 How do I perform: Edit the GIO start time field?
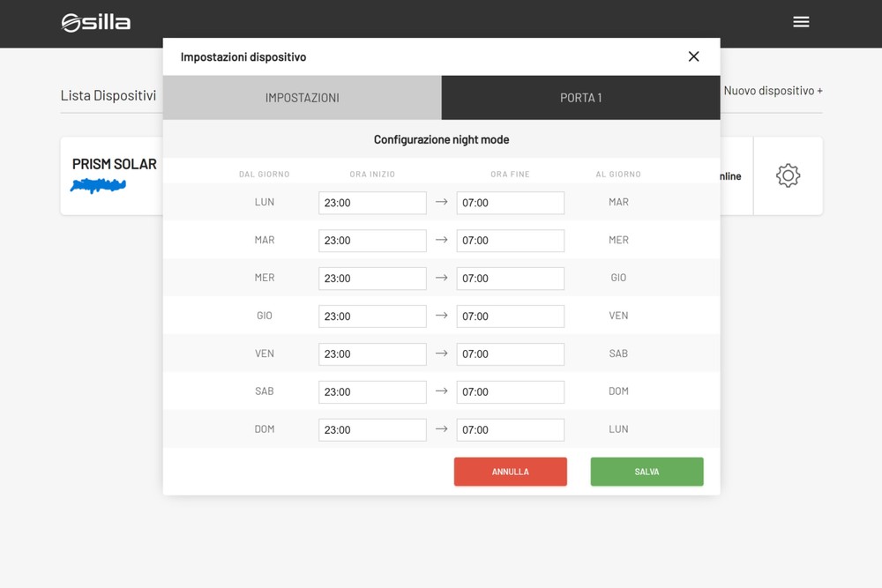pyautogui.click(x=372, y=316)
